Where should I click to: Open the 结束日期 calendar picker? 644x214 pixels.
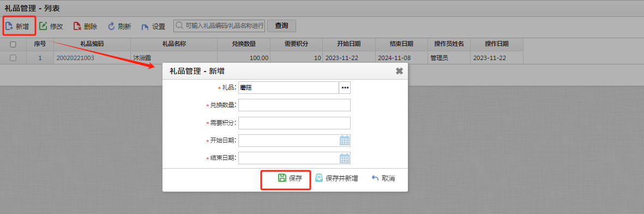pyautogui.click(x=345, y=158)
